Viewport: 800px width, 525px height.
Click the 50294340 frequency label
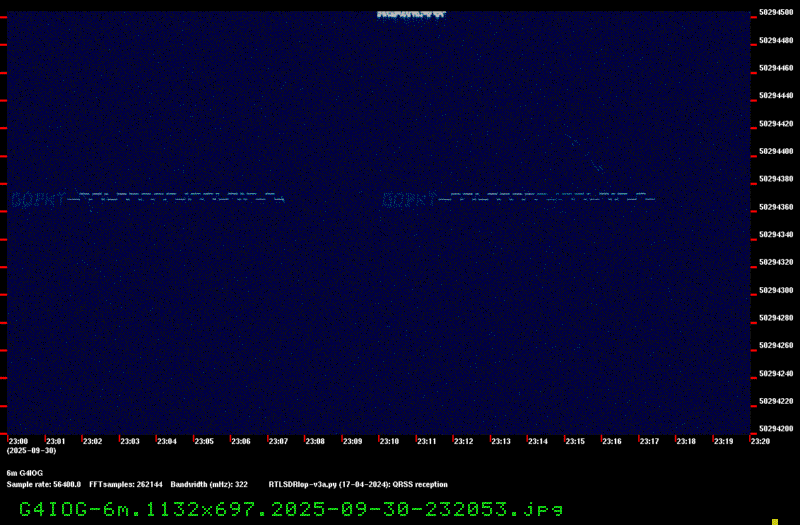(776, 235)
